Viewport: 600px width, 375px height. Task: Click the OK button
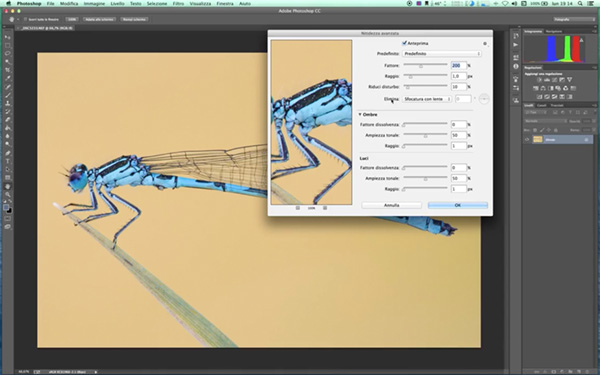458,205
